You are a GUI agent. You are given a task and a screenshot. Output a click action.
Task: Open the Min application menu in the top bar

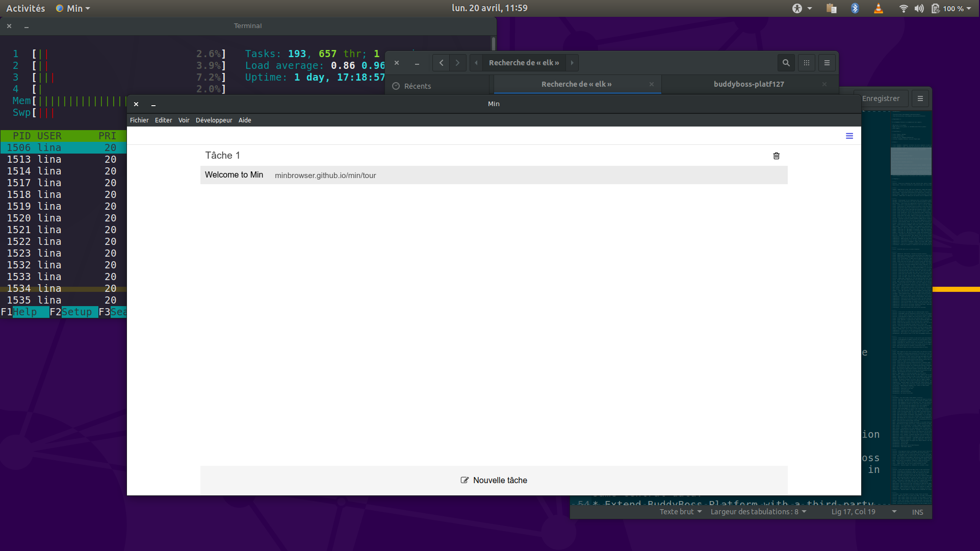(x=72, y=8)
